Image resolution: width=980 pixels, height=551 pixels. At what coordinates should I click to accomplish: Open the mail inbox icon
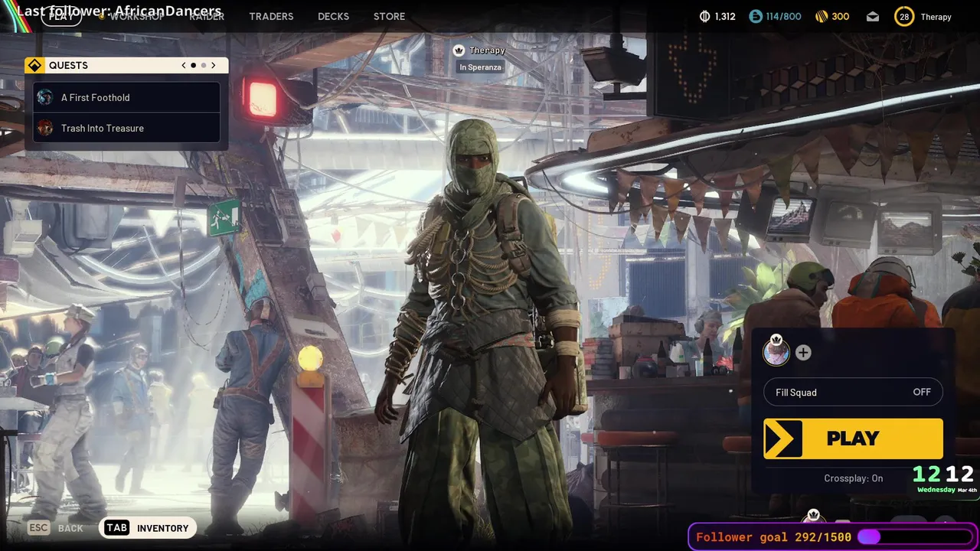(873, 16)
